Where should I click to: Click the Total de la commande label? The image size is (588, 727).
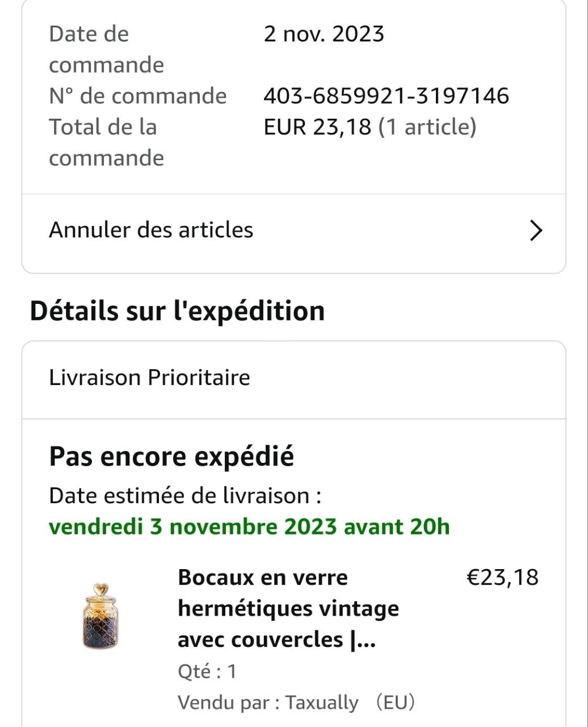coord(106,142)
